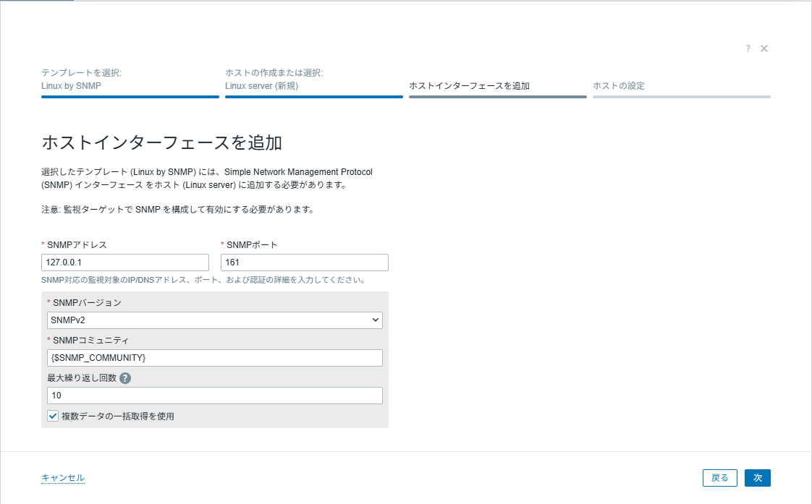Focus the SNMPコミュニティ input field
The image size is (812, 504).
tap(215, 358)
